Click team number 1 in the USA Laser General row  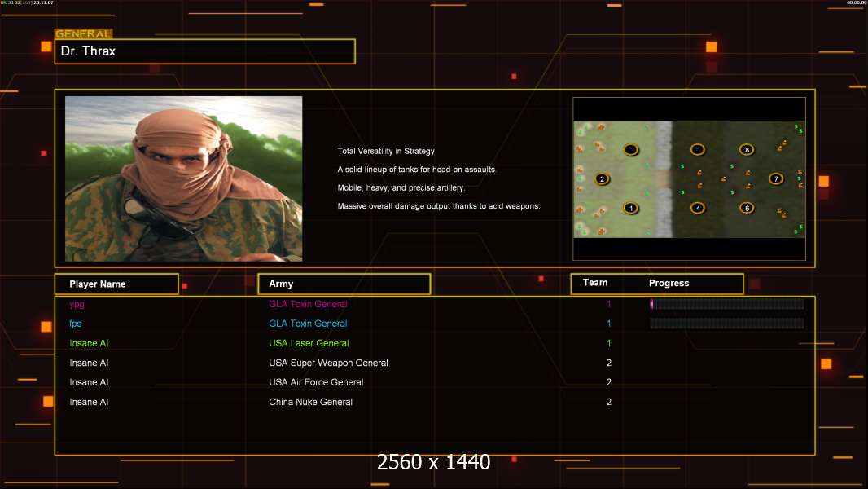pos(609,343)
